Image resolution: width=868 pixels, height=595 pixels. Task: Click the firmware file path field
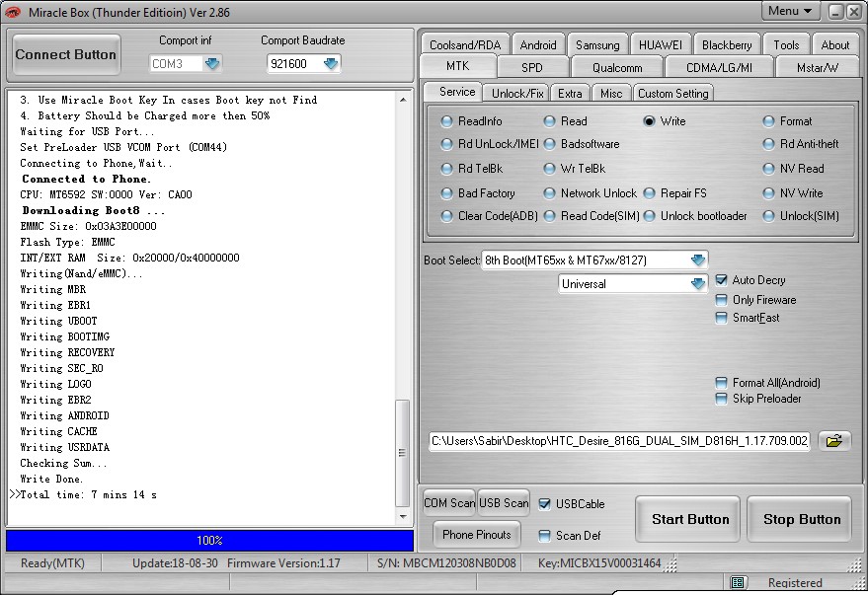coord(619,441)
